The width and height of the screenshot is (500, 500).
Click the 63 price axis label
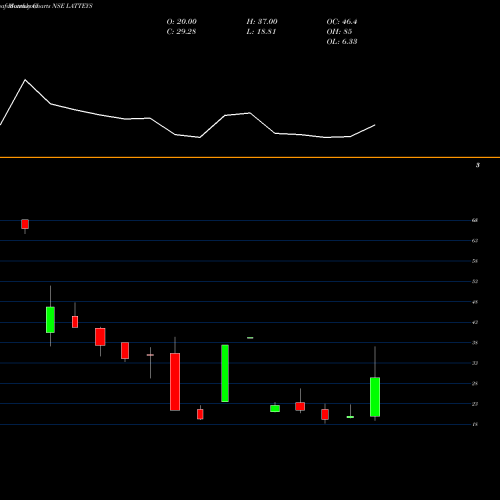coord(475,241)
